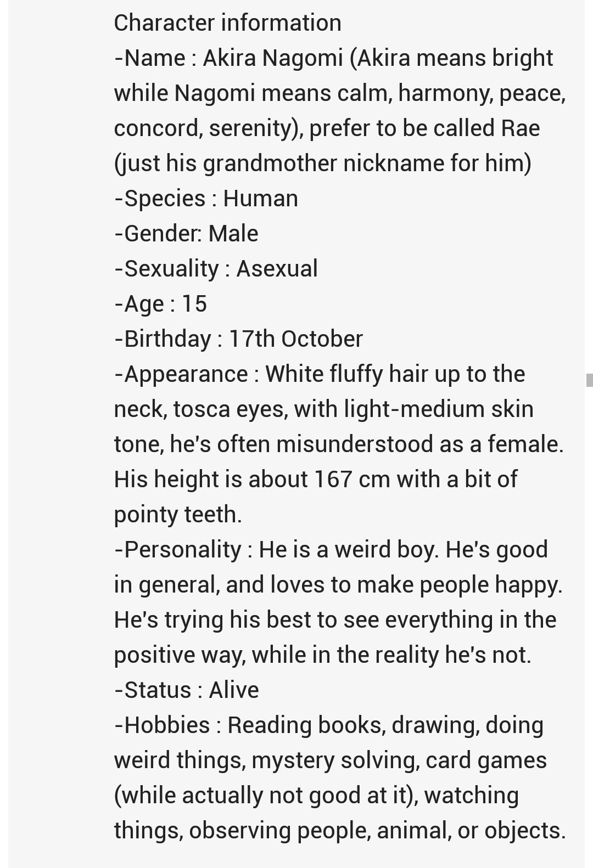Click the '-Age : 15' line

(x=160, y=303)
